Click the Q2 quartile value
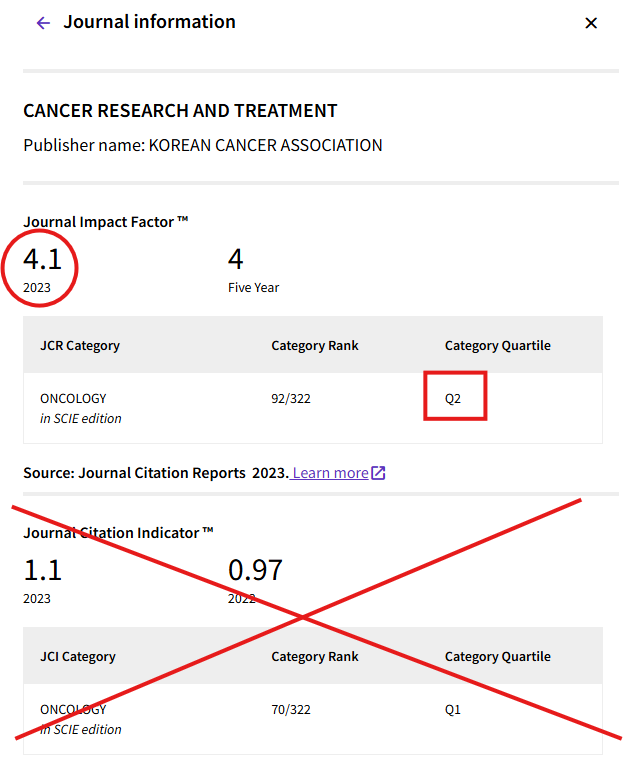The height and width of the screenshot is (767, 623). tap(453, 399)
